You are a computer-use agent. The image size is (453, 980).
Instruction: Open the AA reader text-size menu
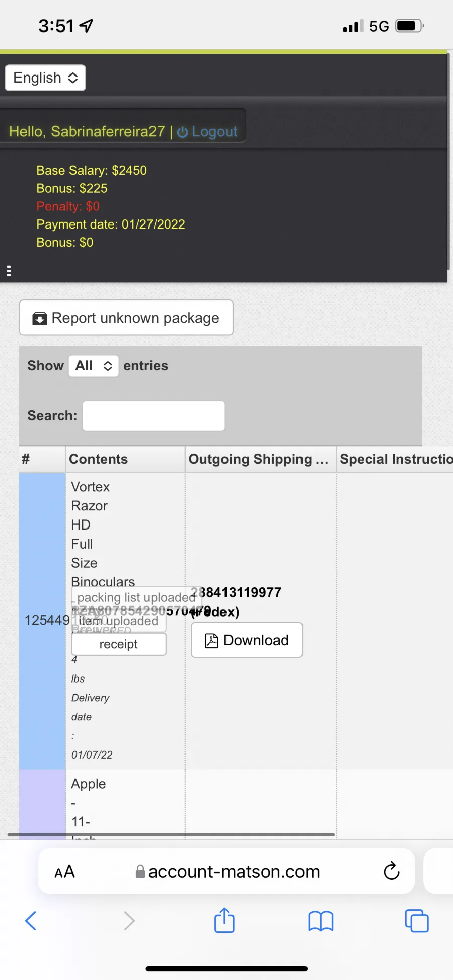point(64,872)
